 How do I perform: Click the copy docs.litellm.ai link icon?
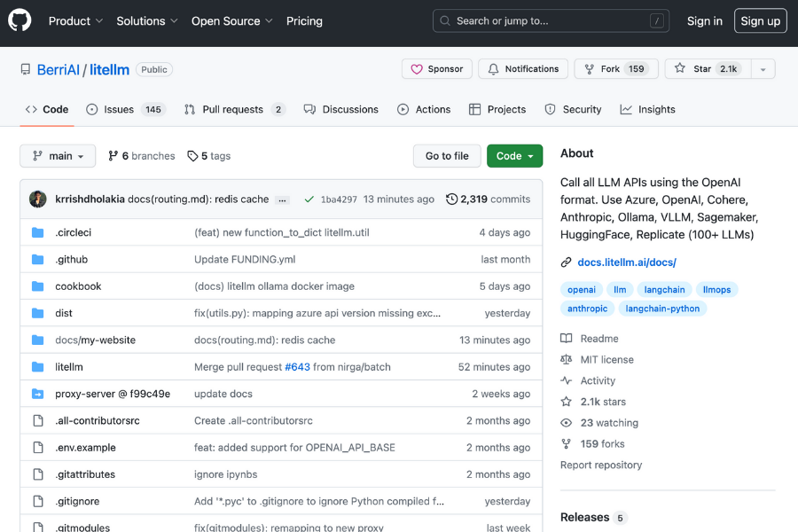point(566,262)
